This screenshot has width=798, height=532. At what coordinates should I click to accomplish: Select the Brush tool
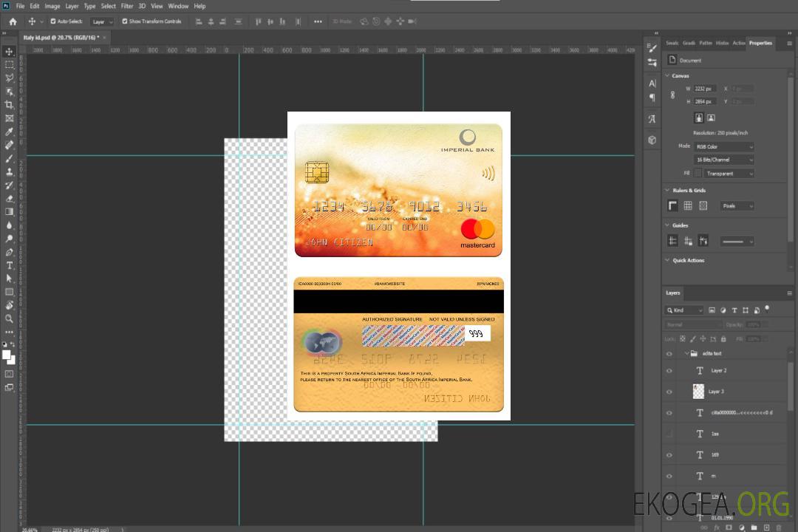pyautogui.click(x=9, y=158)
